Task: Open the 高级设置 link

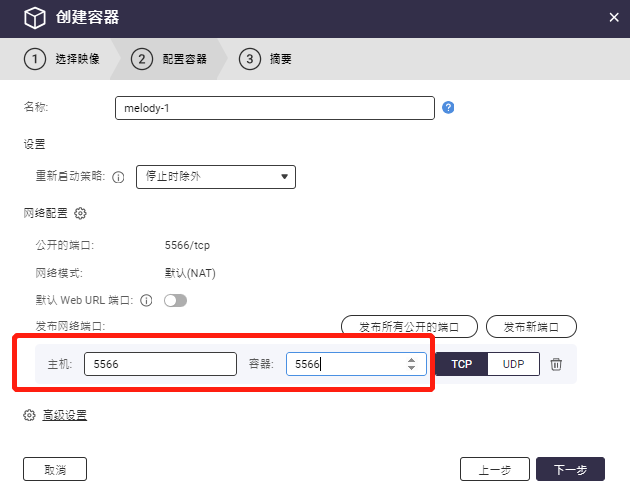Action: [x=64, y=415]
